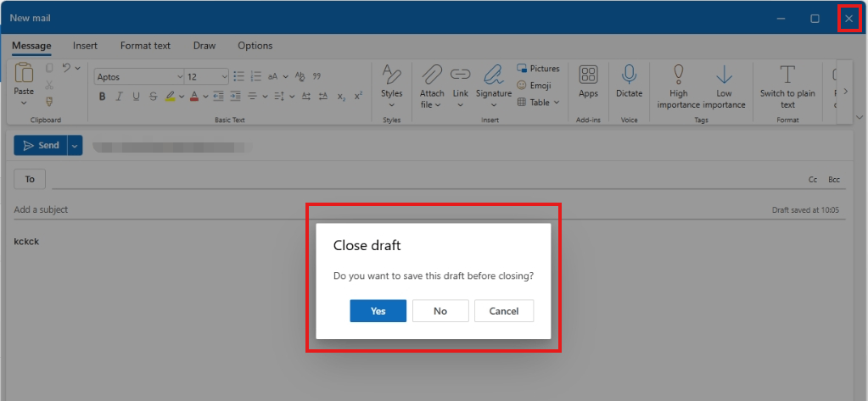Insert a quote block
868x401 pixels.
(x=317, y=76)
